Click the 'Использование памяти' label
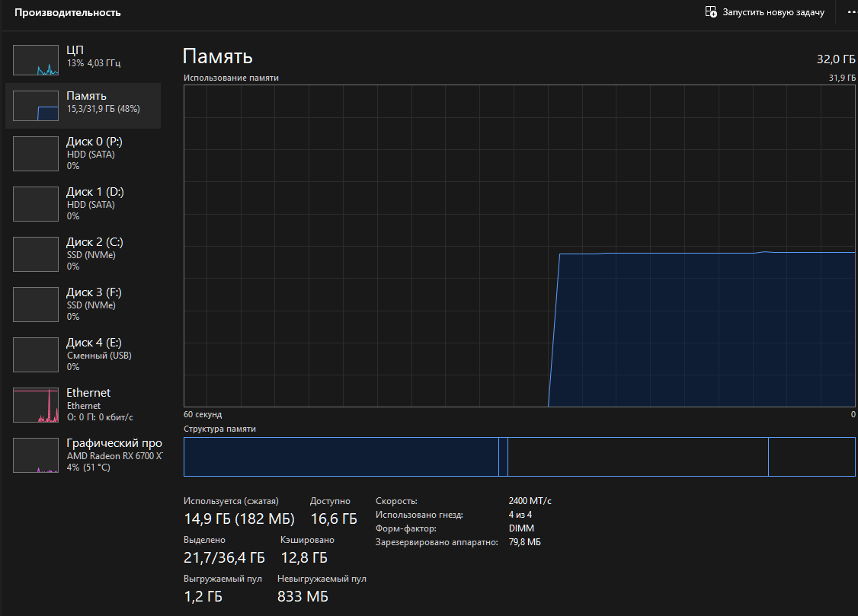This screenshot has height=616, width=858. coord(232,78)
